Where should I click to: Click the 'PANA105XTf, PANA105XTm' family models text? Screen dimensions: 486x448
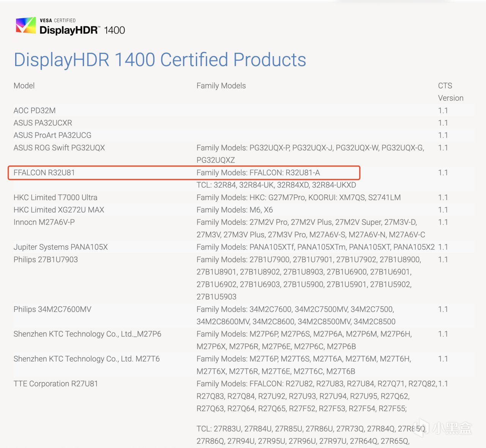click(x=316, y=247)
